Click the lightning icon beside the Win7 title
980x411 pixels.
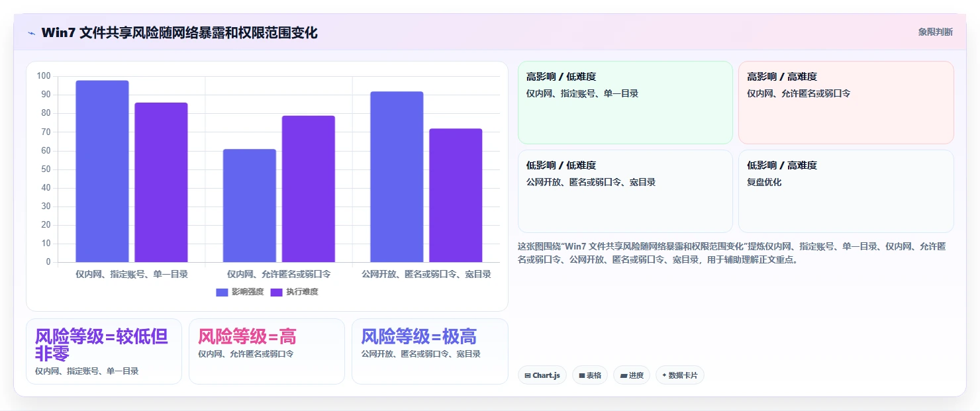pyautogui.click(x=31, y=32)
